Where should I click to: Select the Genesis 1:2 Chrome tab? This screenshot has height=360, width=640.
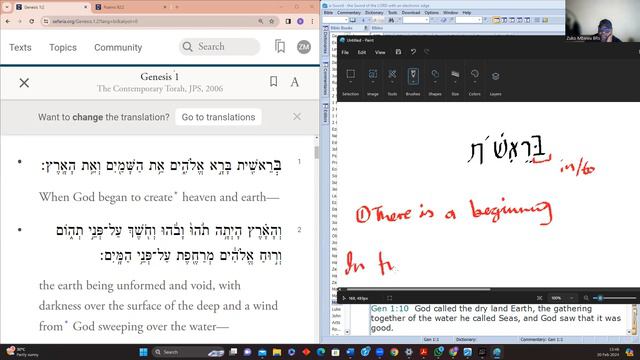pos(52,7)
